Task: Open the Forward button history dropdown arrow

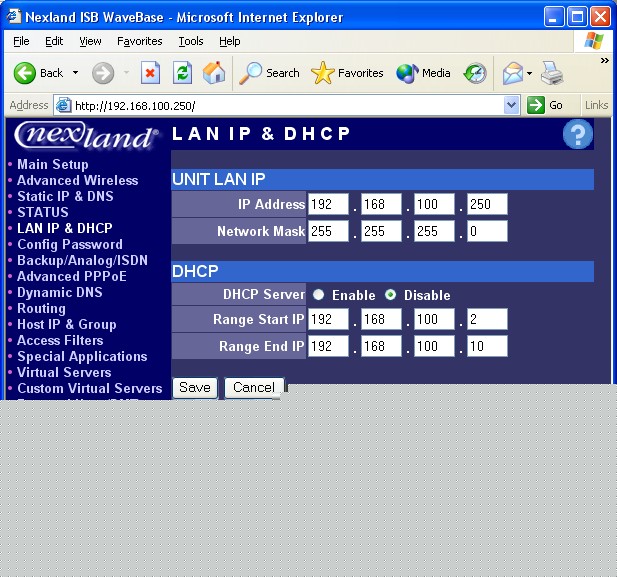Action: click(x=126, y=73)
